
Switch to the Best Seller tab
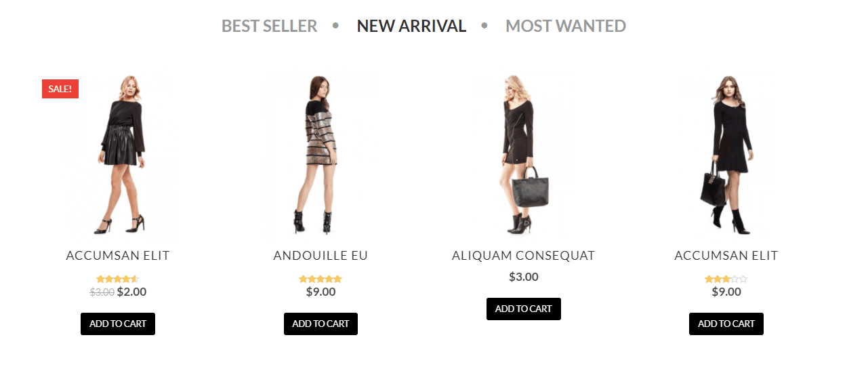269,26
